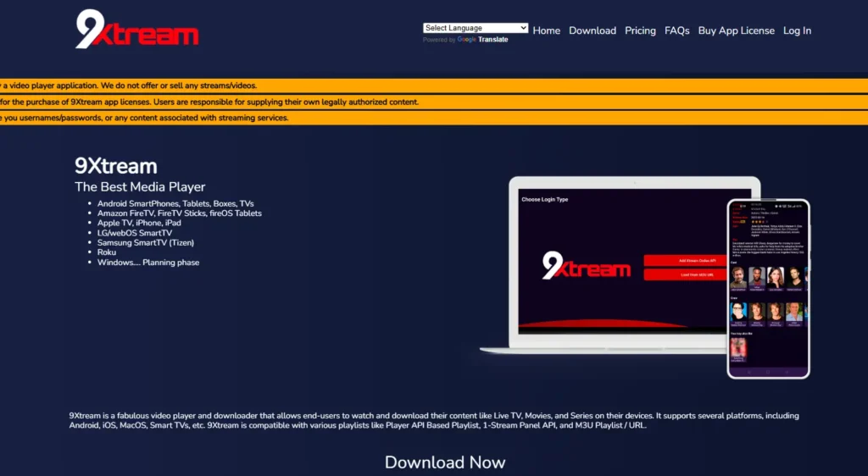
Task: Go to the Home page
Action: (547, 30)
